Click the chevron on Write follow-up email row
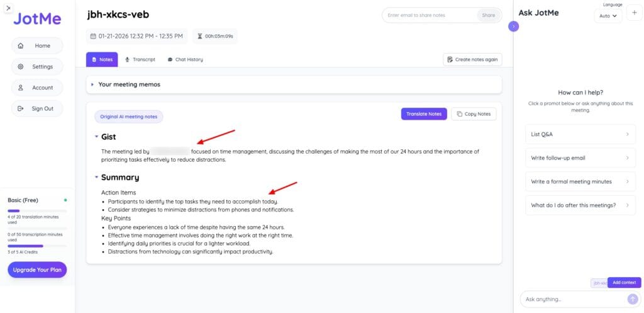644x313 pixels. [627, 158]
